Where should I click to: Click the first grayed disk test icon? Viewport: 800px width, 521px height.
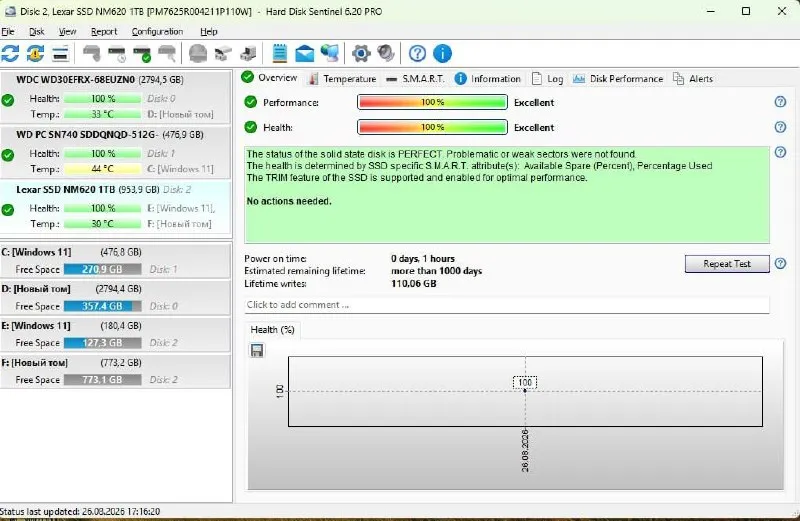click(92, 54)
